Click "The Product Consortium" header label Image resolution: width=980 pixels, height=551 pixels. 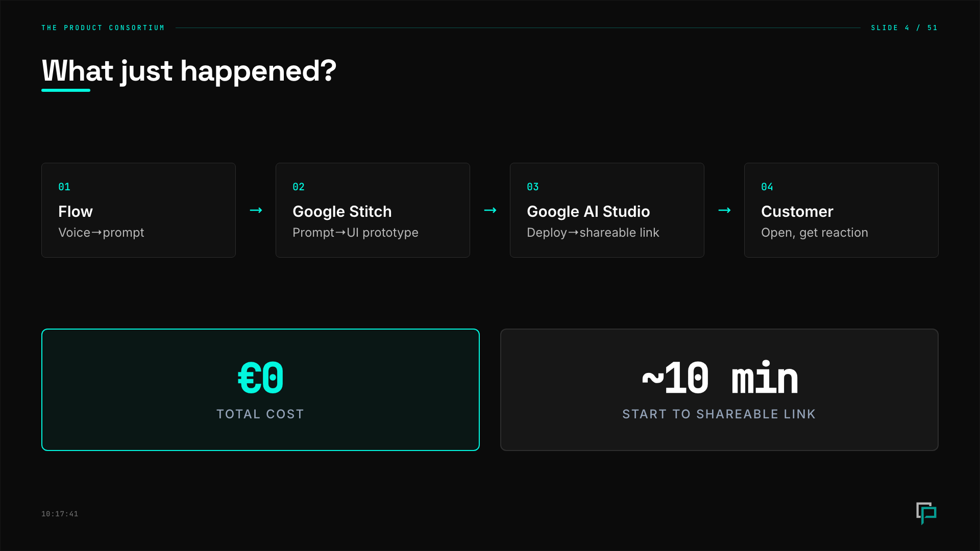coord(103,28)
